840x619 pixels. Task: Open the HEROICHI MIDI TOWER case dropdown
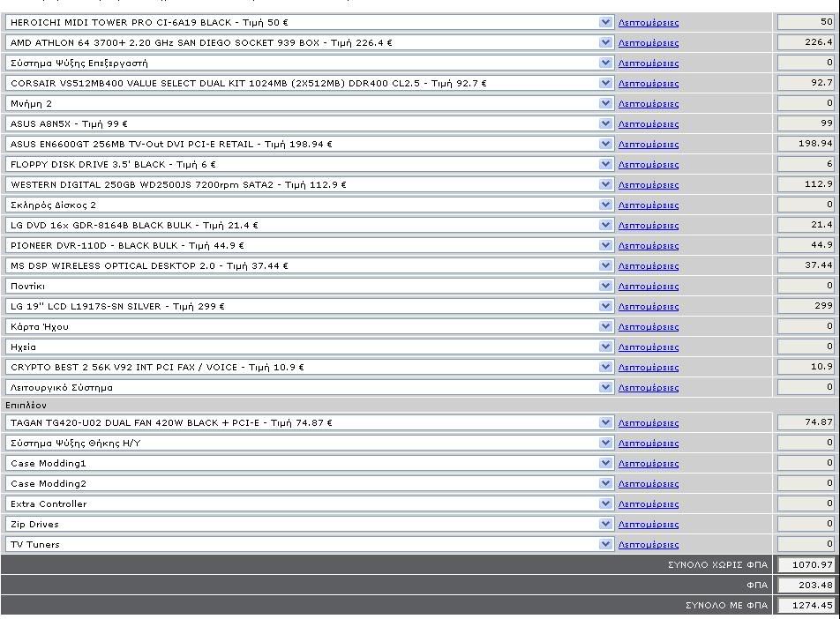point(309,23)
